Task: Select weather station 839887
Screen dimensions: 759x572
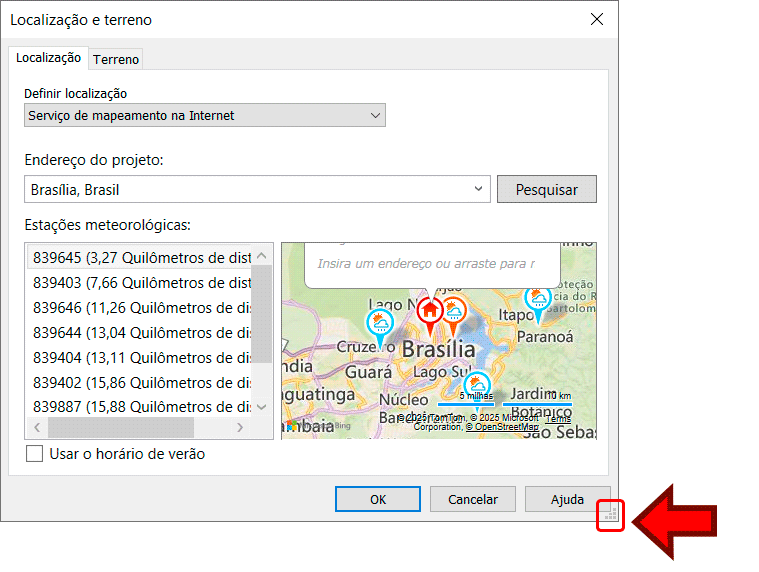Action: (139, 406)
